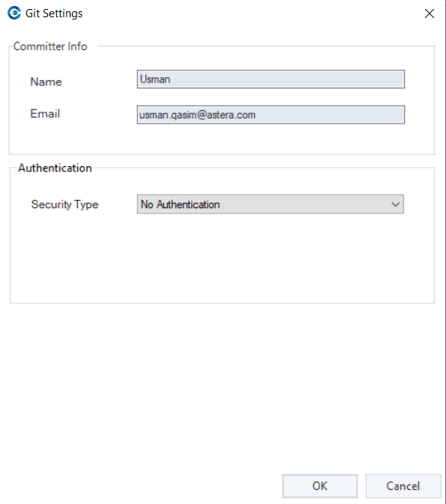Choose the No Authentication selected value

180,204
